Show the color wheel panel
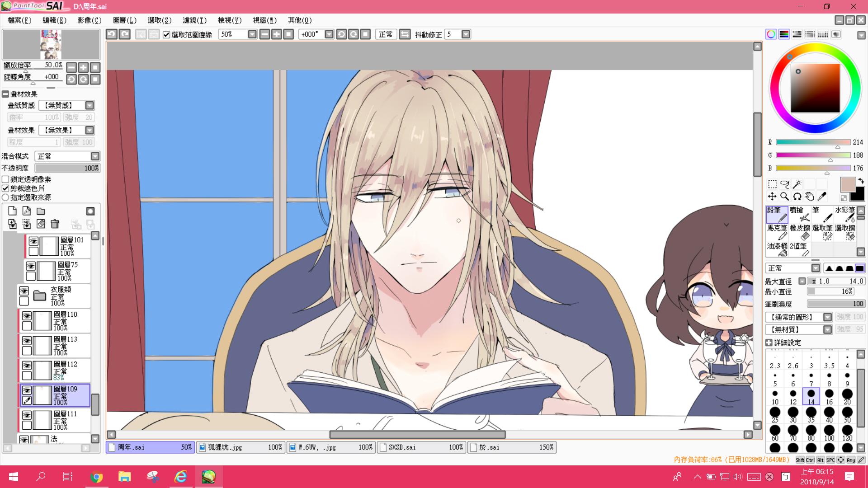 pyautogui.click(x=771, y=34)
